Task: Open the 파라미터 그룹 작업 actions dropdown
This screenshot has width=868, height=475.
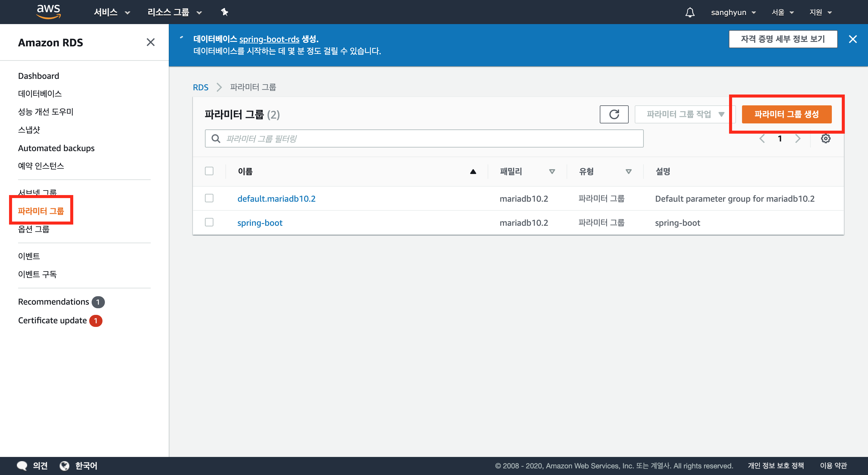Action: coord(684,114)
